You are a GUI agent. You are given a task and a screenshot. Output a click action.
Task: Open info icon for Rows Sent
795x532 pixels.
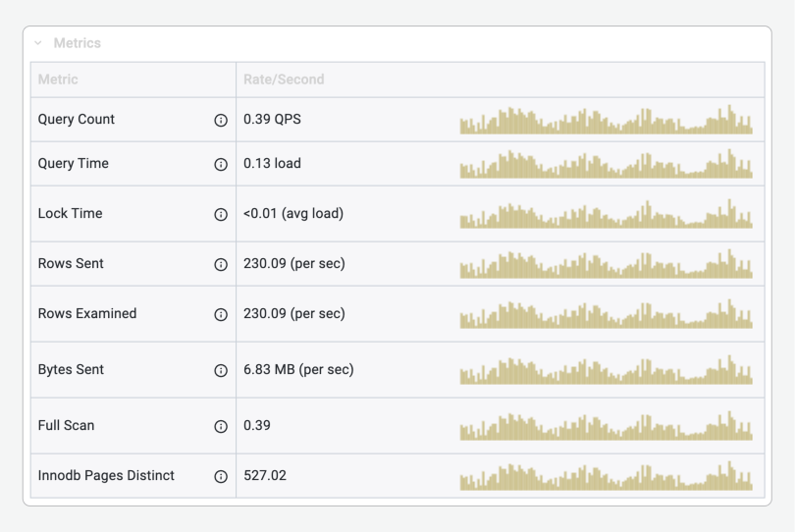point(221,264)
